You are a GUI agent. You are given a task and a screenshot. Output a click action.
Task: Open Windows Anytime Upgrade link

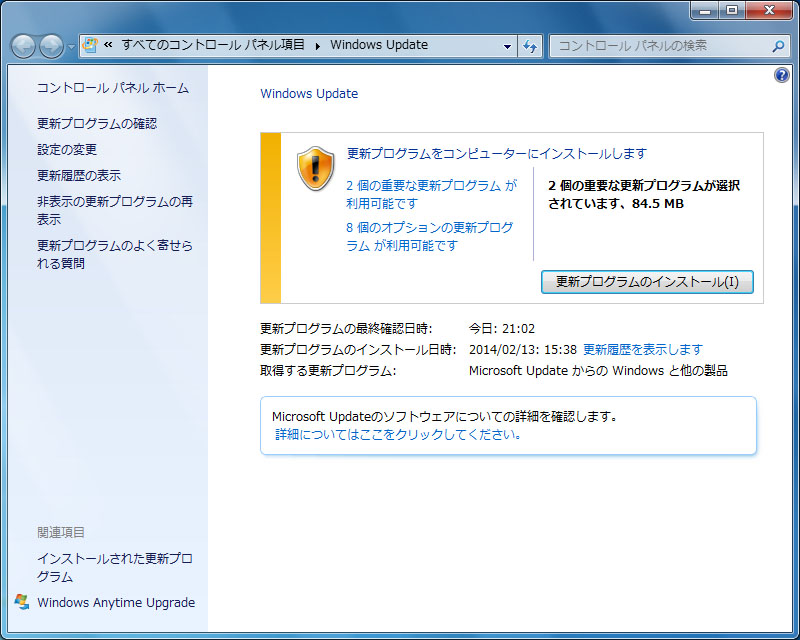[116, 603]
